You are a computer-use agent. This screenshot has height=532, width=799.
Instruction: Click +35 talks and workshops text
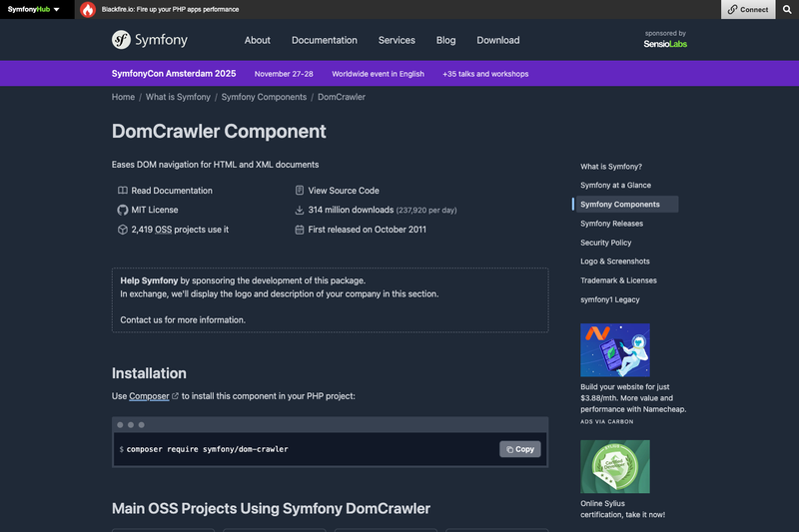485,74
